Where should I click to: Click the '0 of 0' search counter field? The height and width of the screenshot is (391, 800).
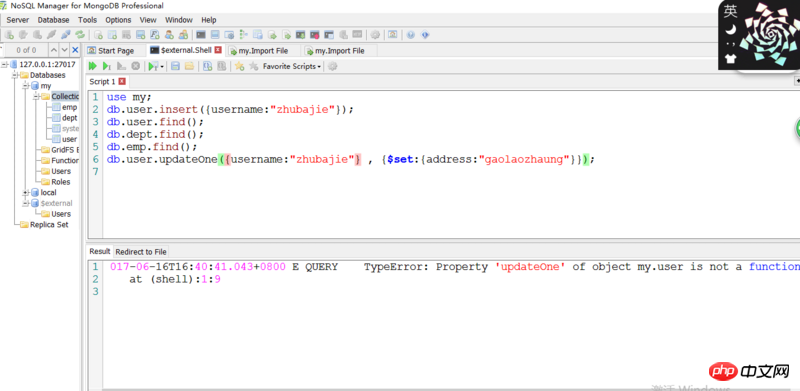click(x=26, y=50)
